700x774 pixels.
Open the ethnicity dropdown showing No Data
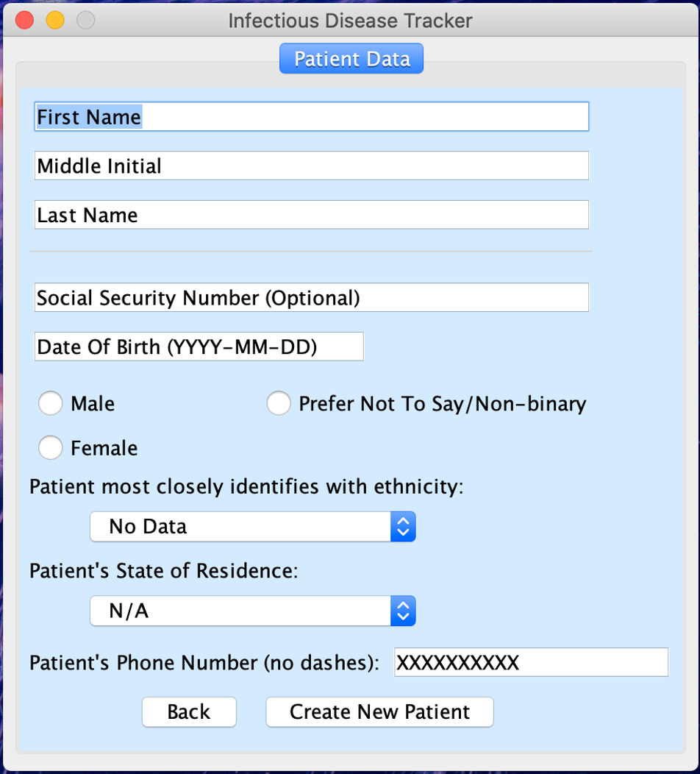pyautogui.click(x=252, y=527)
